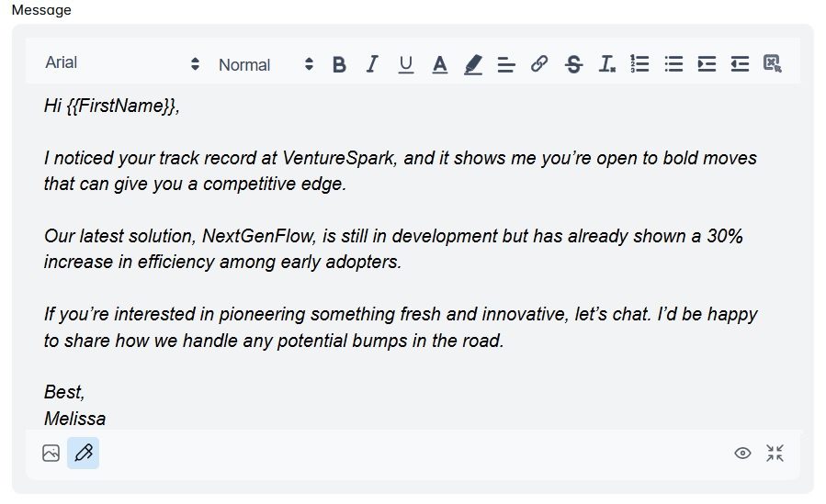The width and height of the screenshot is (826, 504).
Task: Clear formatting with the Ix icon
Action: [x=606, y=64]
